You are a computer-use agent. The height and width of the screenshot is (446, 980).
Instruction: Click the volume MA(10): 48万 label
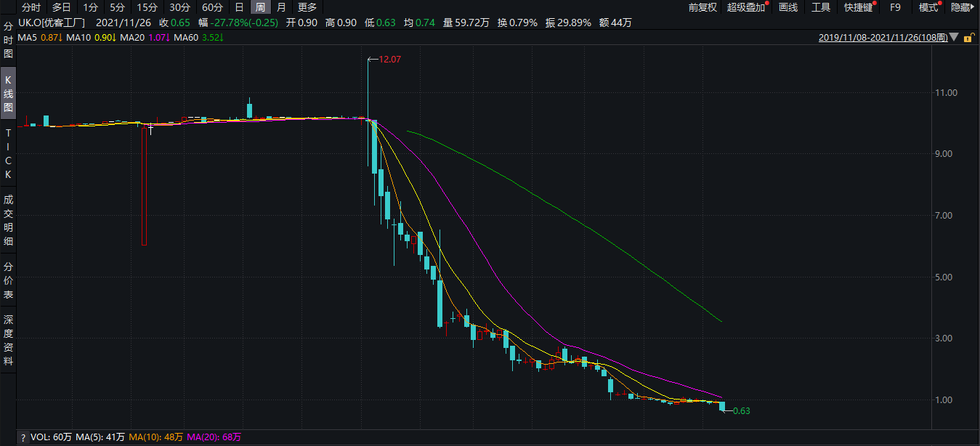click(x=155, y=437)
